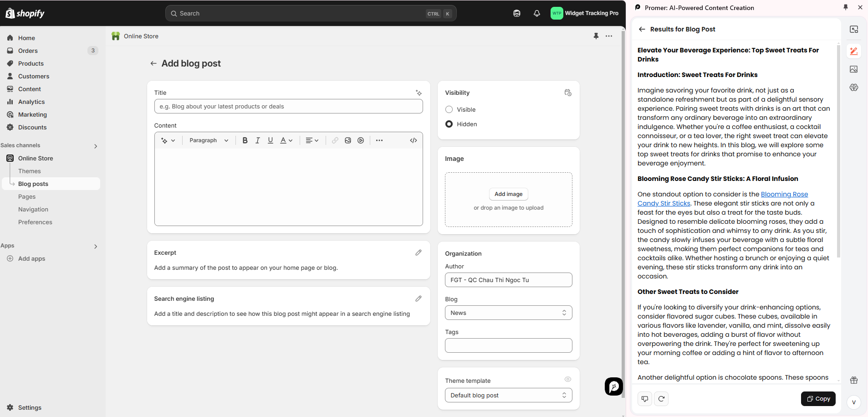Open more formatting options in editor
Viewport: 868px width, 417px height.
click(379, 140)
